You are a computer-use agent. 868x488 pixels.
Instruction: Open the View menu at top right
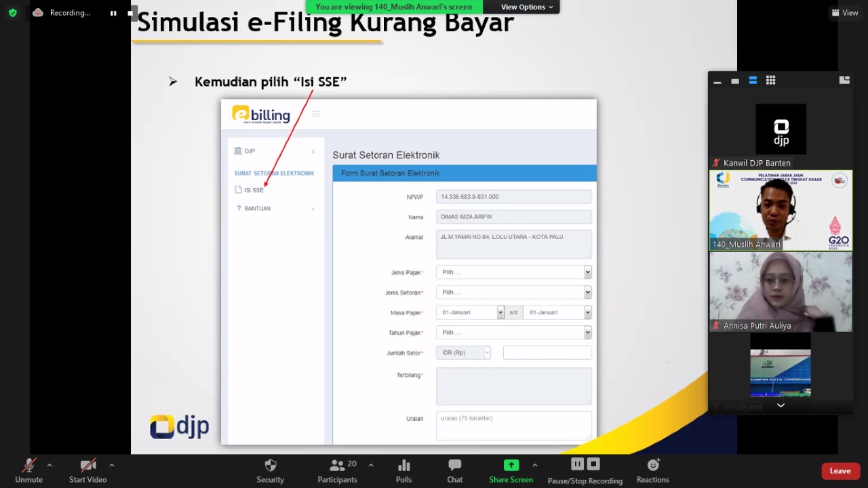845,13
